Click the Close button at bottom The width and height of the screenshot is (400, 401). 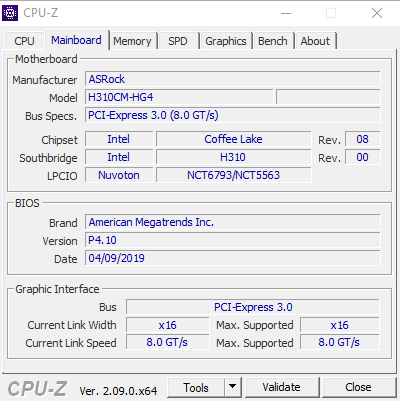click(x=358, y=387)
